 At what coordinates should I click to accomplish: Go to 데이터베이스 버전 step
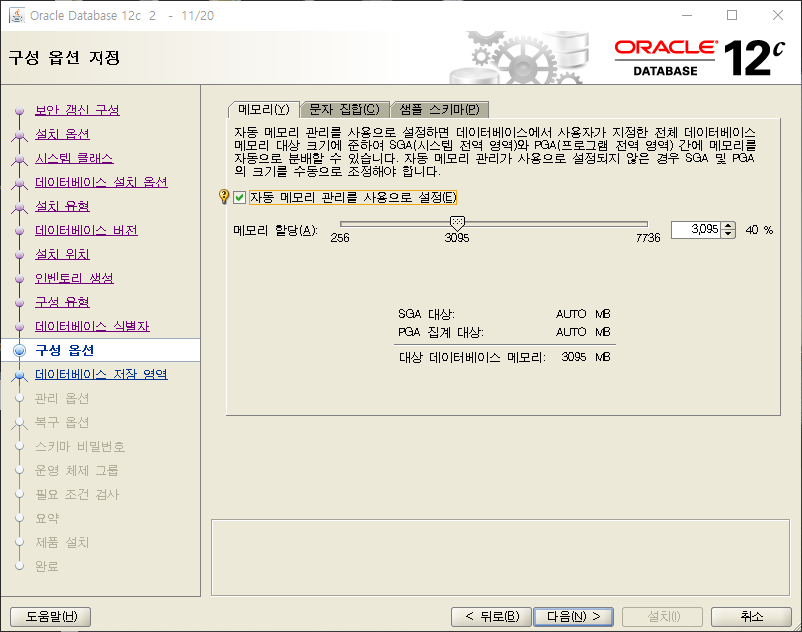[x=86, y=230]
